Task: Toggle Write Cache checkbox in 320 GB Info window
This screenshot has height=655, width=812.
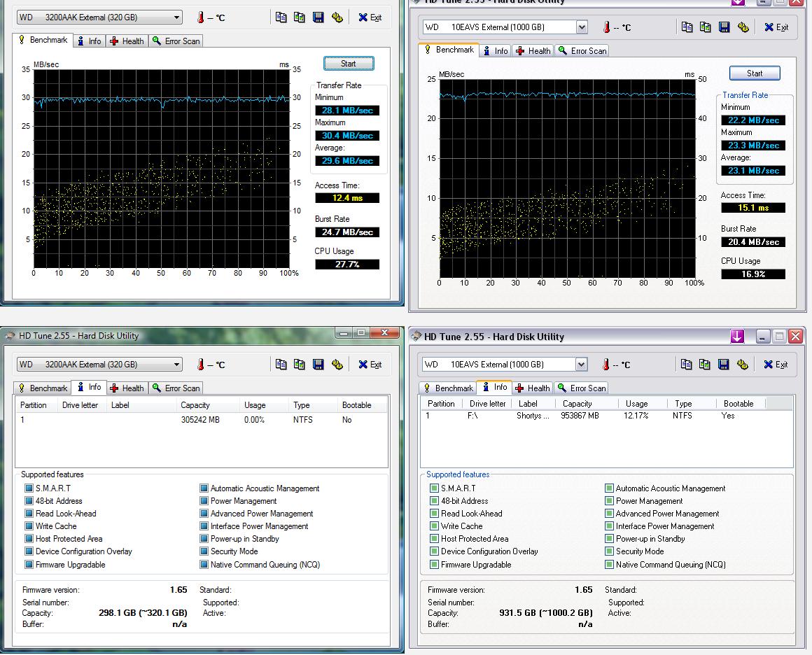Action: click(29, 526)
